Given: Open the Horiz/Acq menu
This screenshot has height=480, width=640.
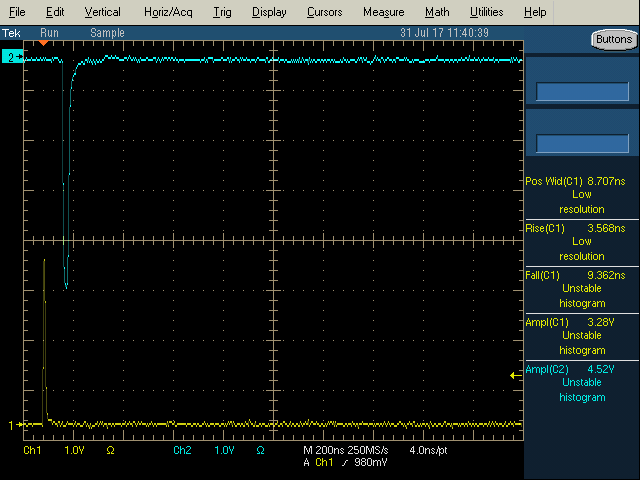Looking at the screenshot, I should click(x=168, y=12).
